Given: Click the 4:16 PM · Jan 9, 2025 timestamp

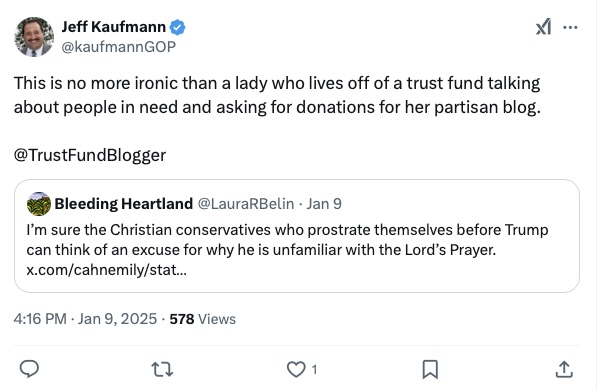Looking at the screenshot, I should point(85,319).
